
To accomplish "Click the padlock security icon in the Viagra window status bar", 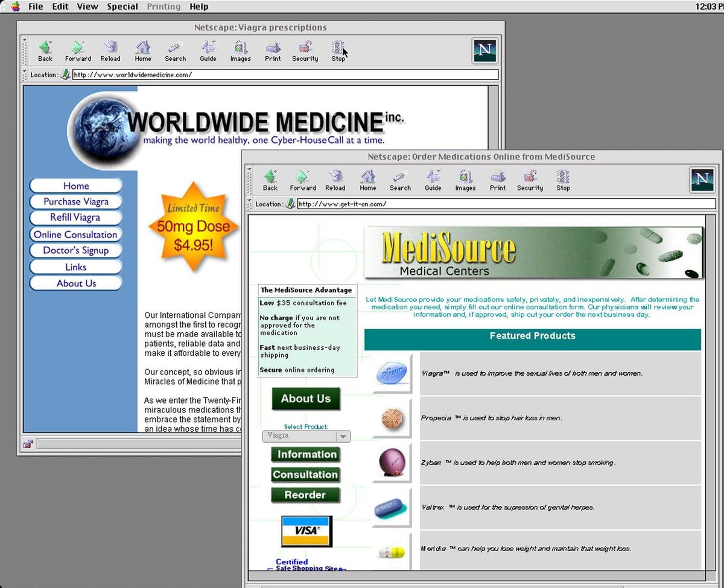I will coord(28,444).
